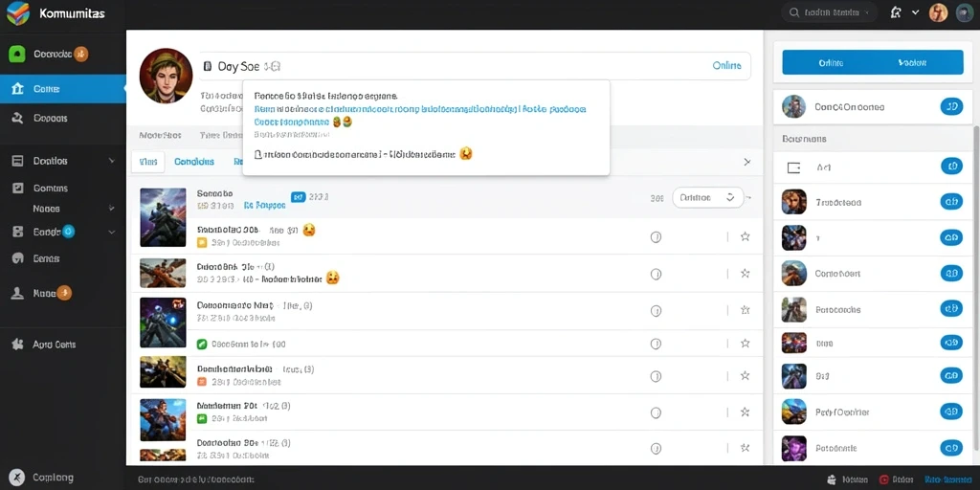Viewport: 980px width, 490px height.
Task: Click the Apro Certs puzzle icon
Action: click(17, 345)
